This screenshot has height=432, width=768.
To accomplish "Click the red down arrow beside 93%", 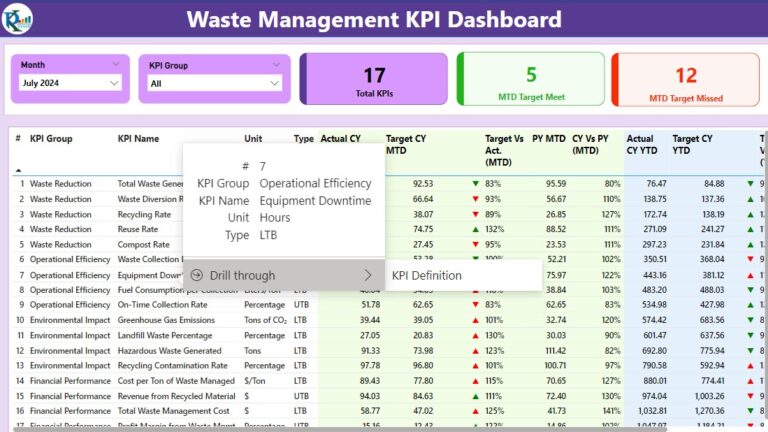I will tap(475, 199).
